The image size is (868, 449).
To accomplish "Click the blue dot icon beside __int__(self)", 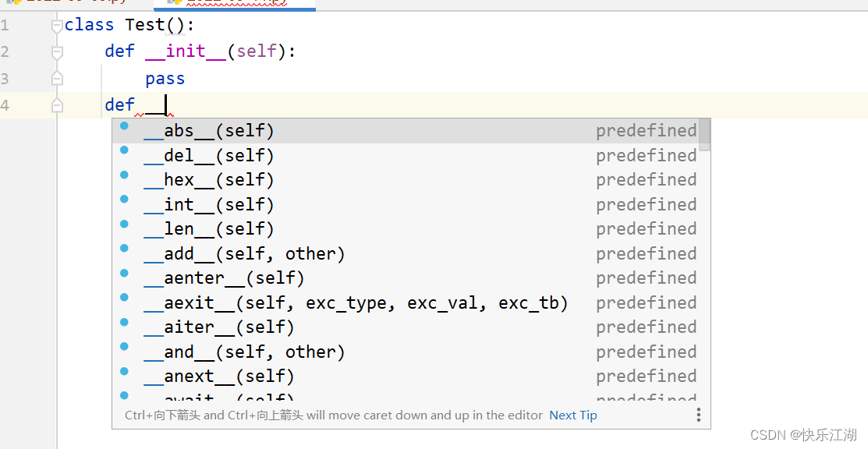I will pos(124,200).
